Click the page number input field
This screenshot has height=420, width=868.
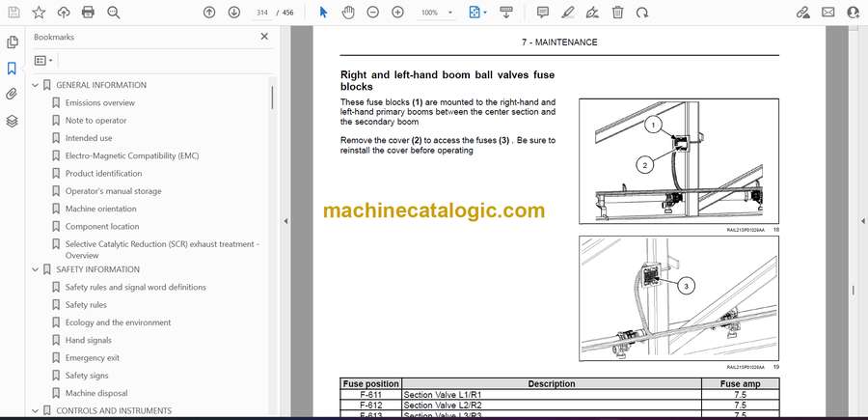coord(260,13)
